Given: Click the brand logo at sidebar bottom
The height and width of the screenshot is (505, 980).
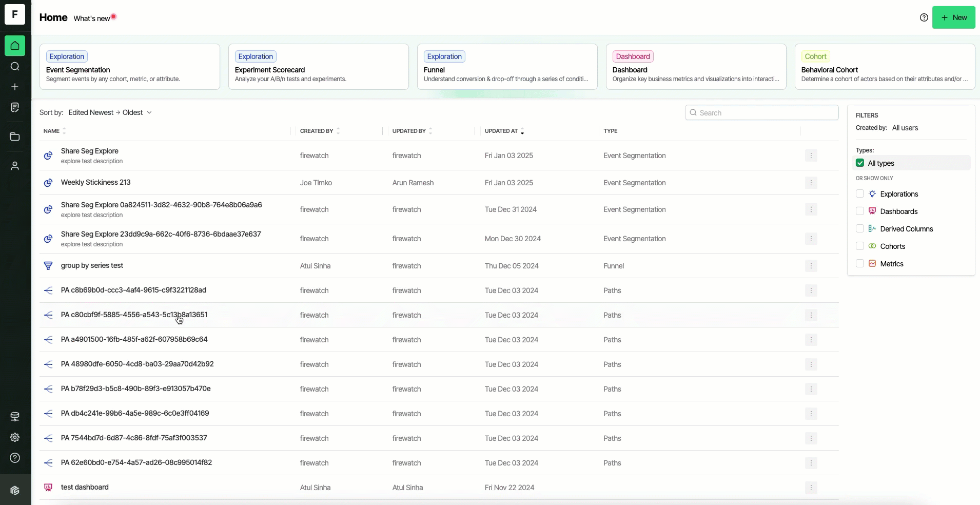Looking at the screenshot, I should 15,490.
